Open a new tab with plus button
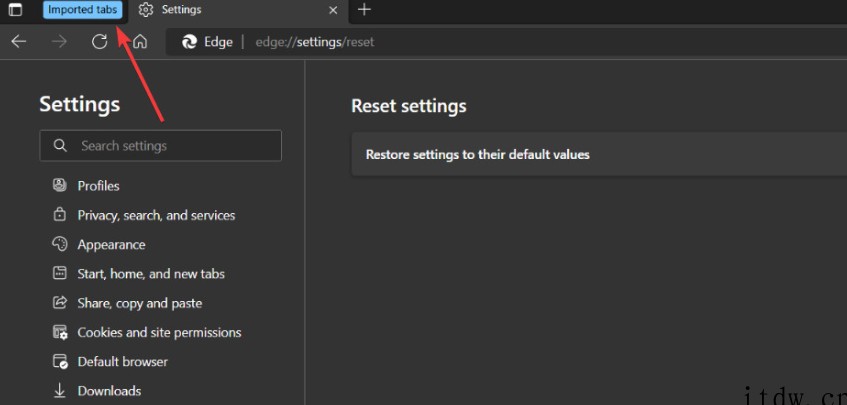This screenshot has width=847, height=405. pos(365,10)
